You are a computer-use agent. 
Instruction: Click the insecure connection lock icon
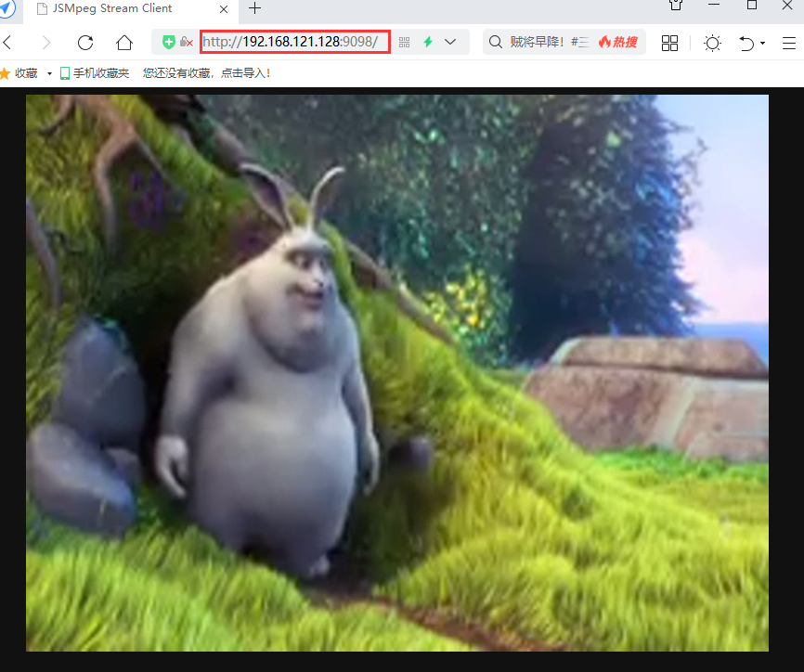[x=186, y=42]
